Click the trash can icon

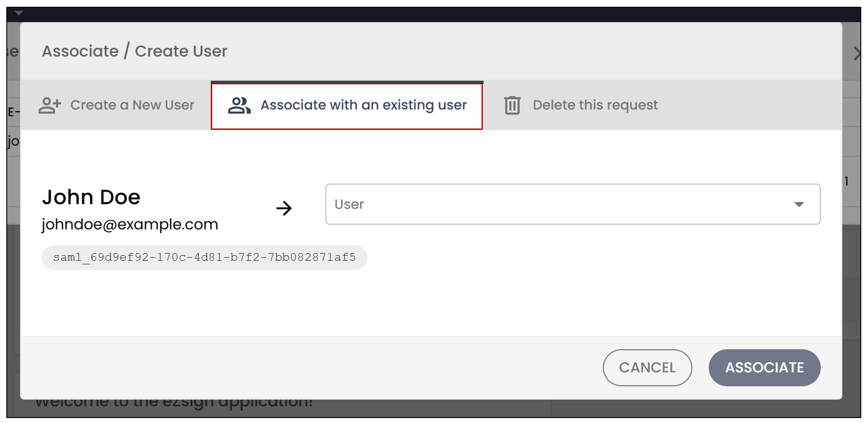click(512, 105)
